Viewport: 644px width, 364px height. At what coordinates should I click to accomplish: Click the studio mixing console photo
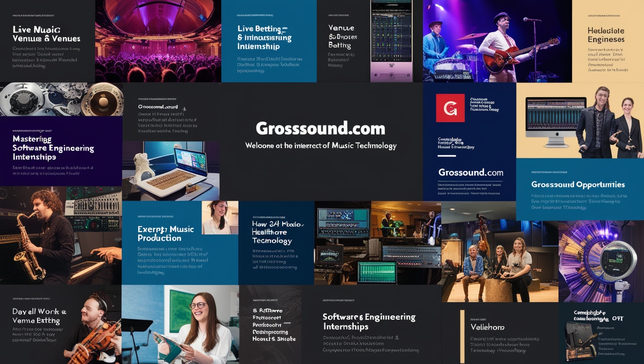click(x=378, y=243)
